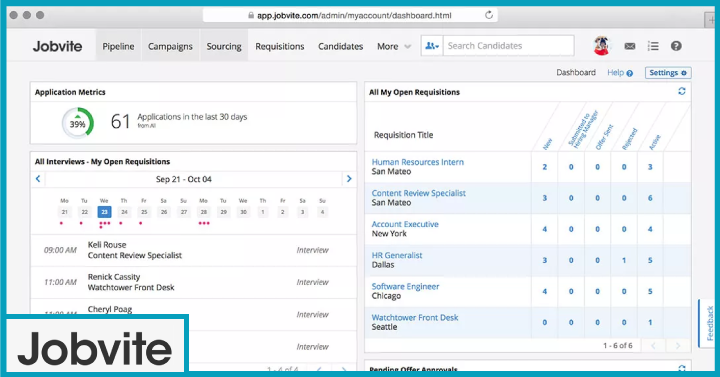Click Active count 3 for Human Resources Intern
The image size is (720, 377).
point(650,167)
